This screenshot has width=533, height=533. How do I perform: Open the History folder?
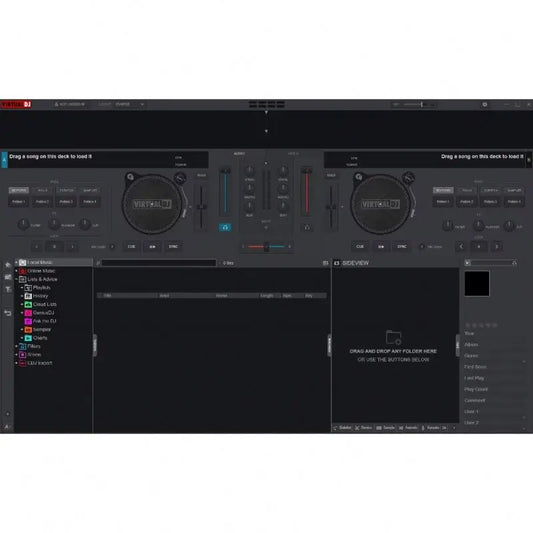point(40,296)
